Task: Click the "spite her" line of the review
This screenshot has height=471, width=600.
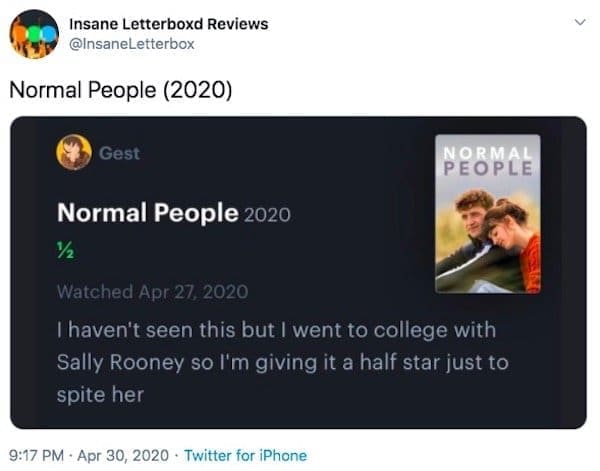Action: point(100,394)
